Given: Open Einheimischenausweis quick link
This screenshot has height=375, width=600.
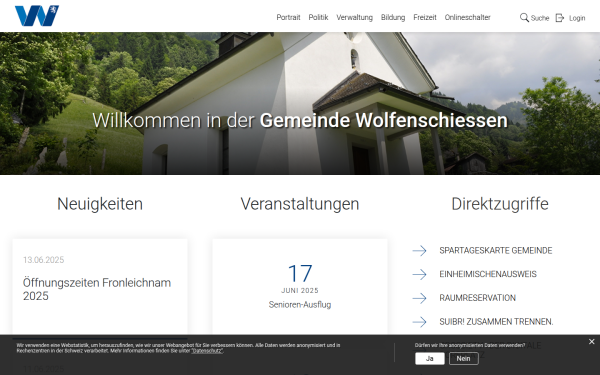Looking at the screenshot, I should click(488, 274).
